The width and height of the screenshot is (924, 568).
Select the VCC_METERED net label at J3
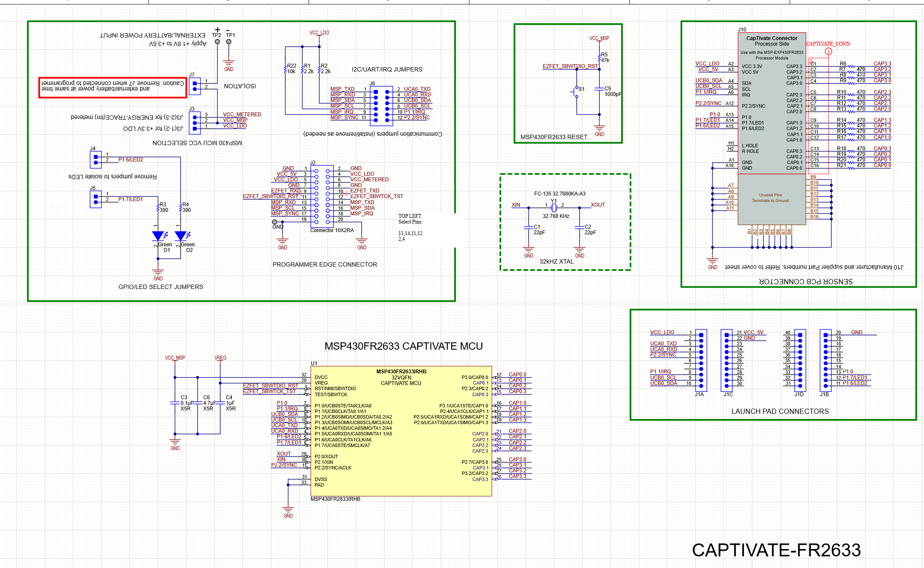point(242,114)
